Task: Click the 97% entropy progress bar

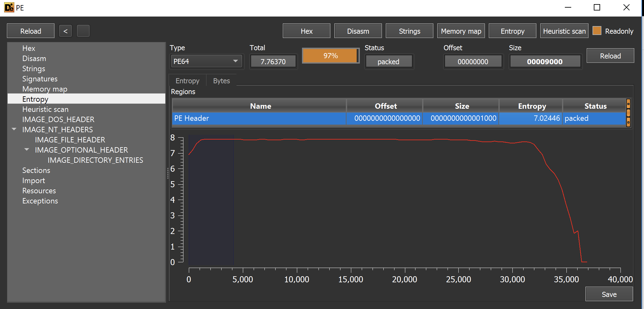Action: 331,56
